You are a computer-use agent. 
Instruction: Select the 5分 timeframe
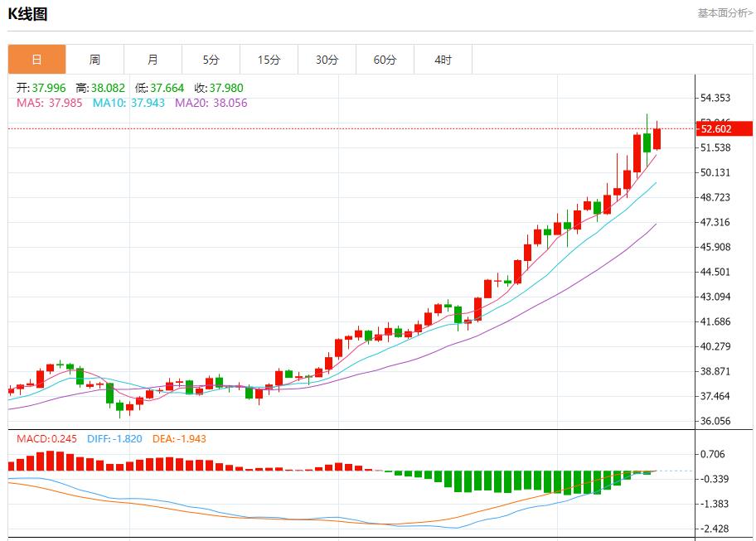click(x=211, y=59)
